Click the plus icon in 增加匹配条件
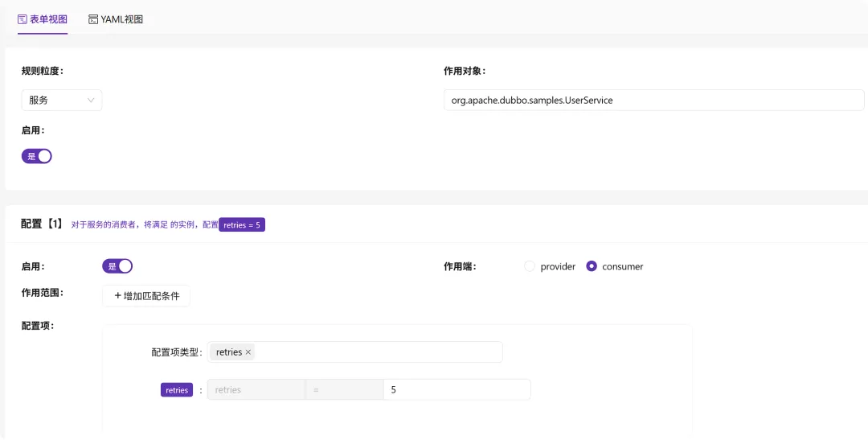The width and height of the screenshot is (868, 440). [x=117, y=296]
